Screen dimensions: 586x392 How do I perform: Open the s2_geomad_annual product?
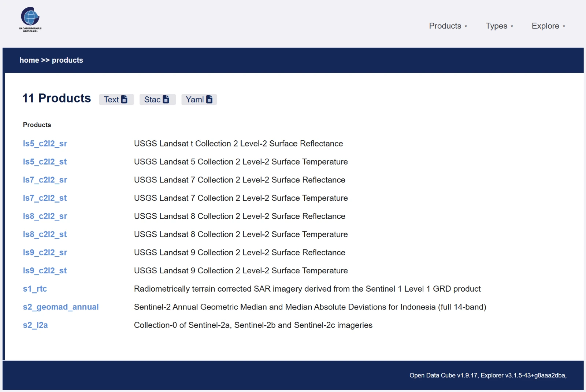pos(61,307)
